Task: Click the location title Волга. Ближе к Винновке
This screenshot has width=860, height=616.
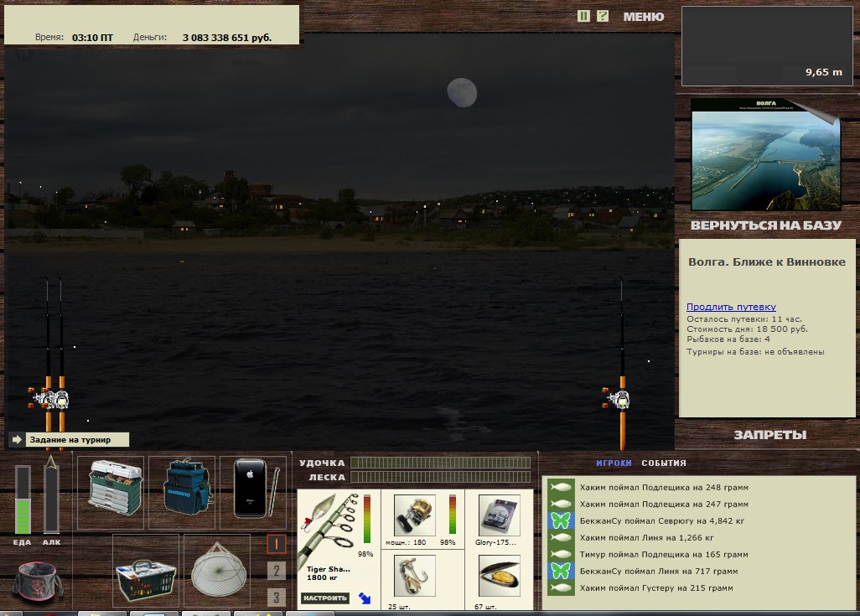Action: pyautogui.click(x=767, y=261)
